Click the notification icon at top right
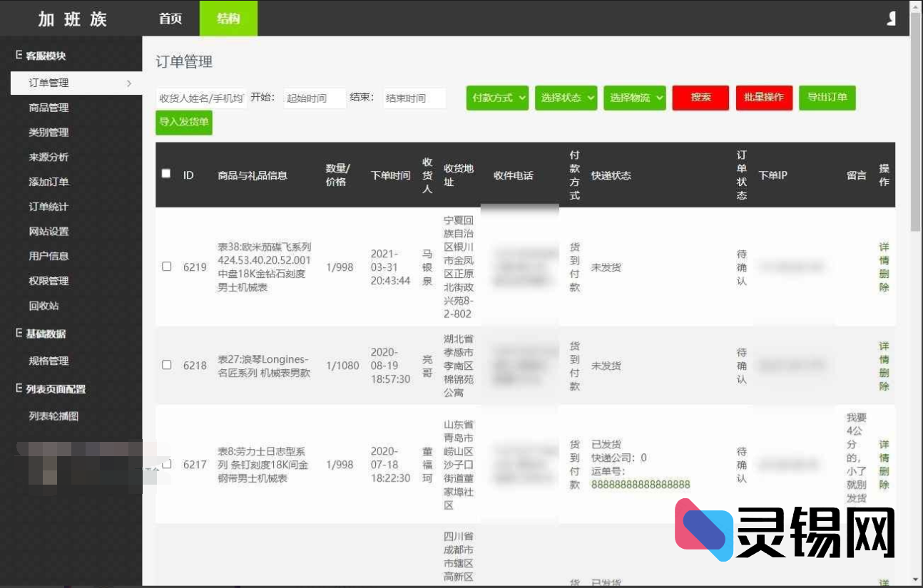The width and height of the screenshot is (923, 588). 891,18
